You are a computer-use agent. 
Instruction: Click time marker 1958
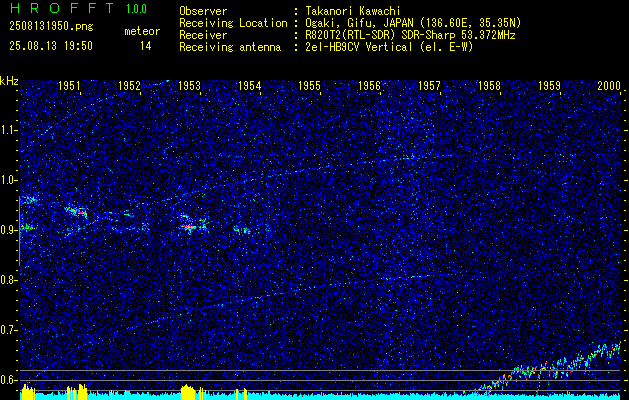pos(489,85)
